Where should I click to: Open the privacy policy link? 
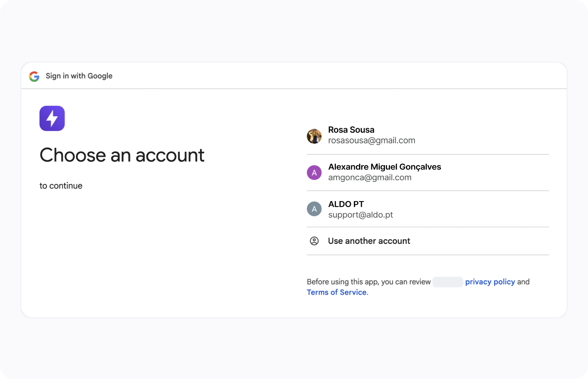490,281
